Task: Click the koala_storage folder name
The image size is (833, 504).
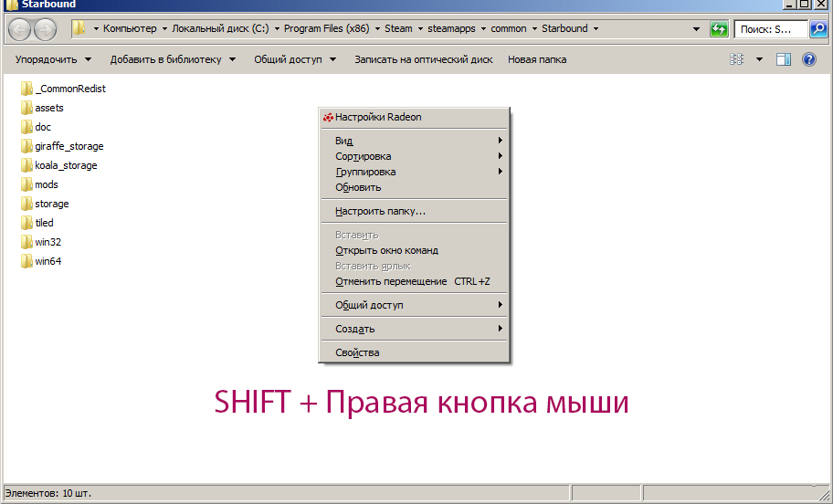Action: point(66,165)
